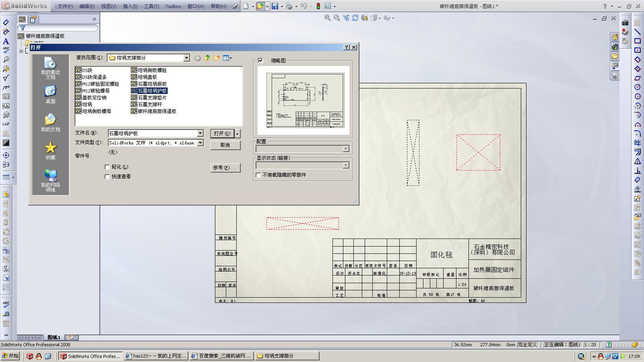644x362 pixels.
Task: Select the file 石墨支撑杆 in the list
Action: tap(147, 104)
